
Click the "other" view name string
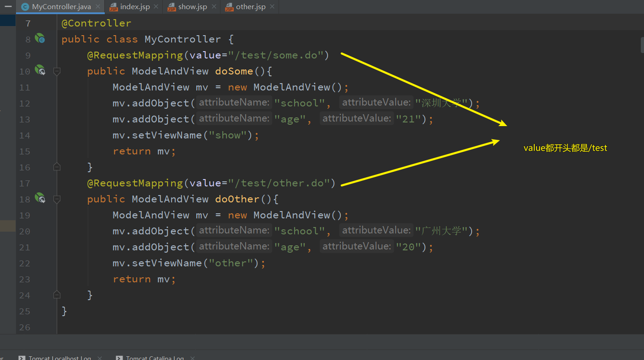(231, 263)
